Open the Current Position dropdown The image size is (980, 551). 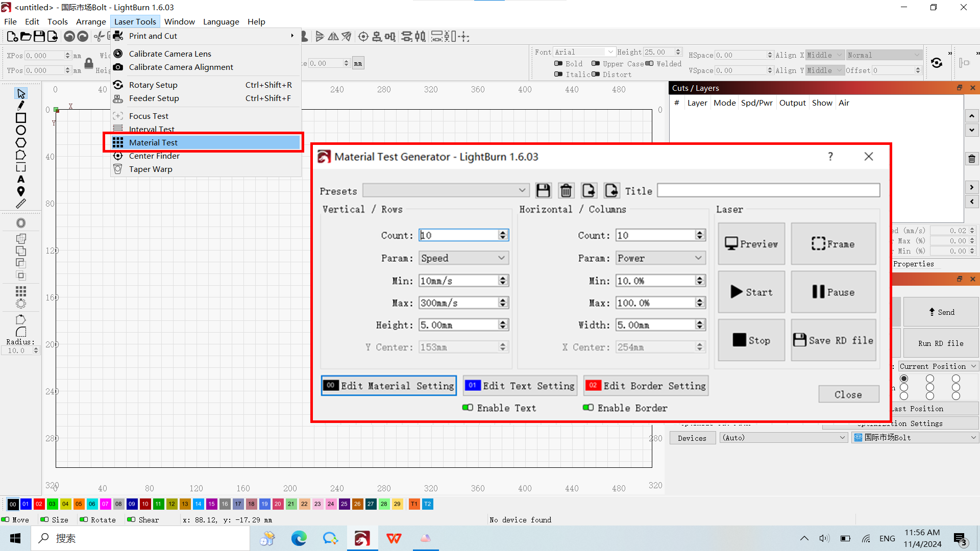[x=938, y=366]
